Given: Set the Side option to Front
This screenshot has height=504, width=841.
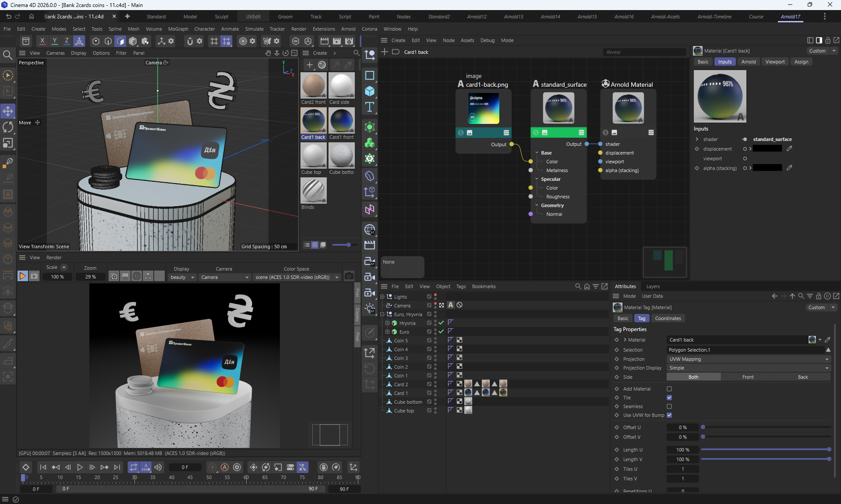Looking at the screenshot, I should pyautogui.click(x=748, y=377).
